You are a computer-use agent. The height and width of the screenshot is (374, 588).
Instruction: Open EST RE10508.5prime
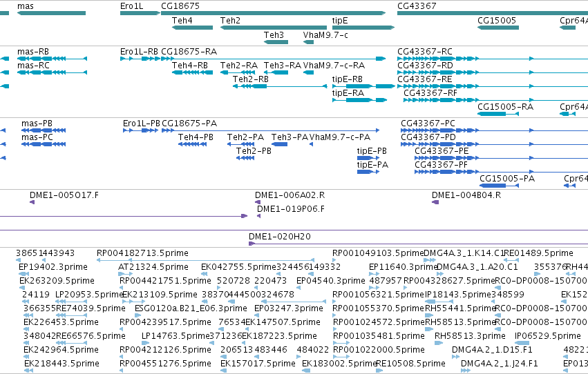[x=380, y=371]
